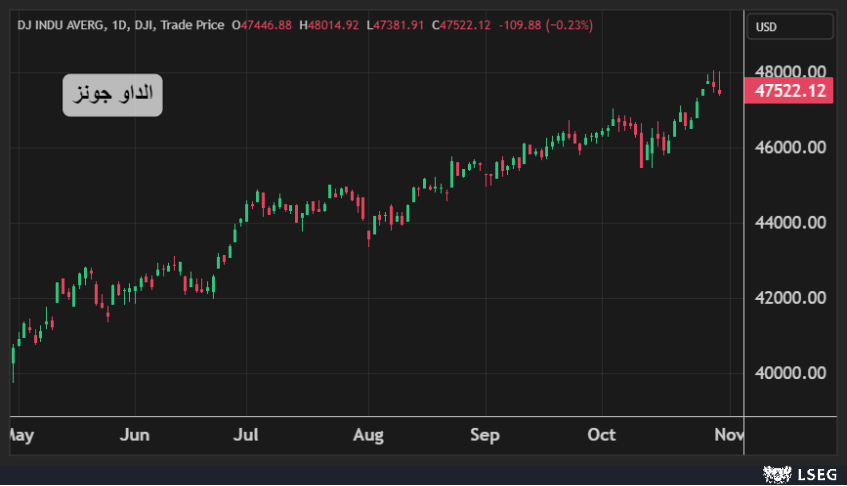The width and height of the screenshot is (847, 486).
Task: Select the Nov marker on time axis
Action: point(728,435)
